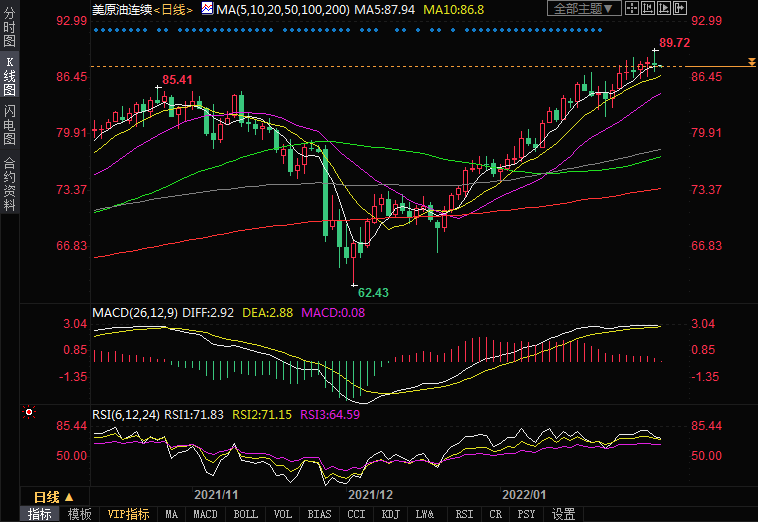Image resolution: width=758 pixels, height=522 pixels.
Task: Open the 合约资料 side tab
Action: [9, 183]
